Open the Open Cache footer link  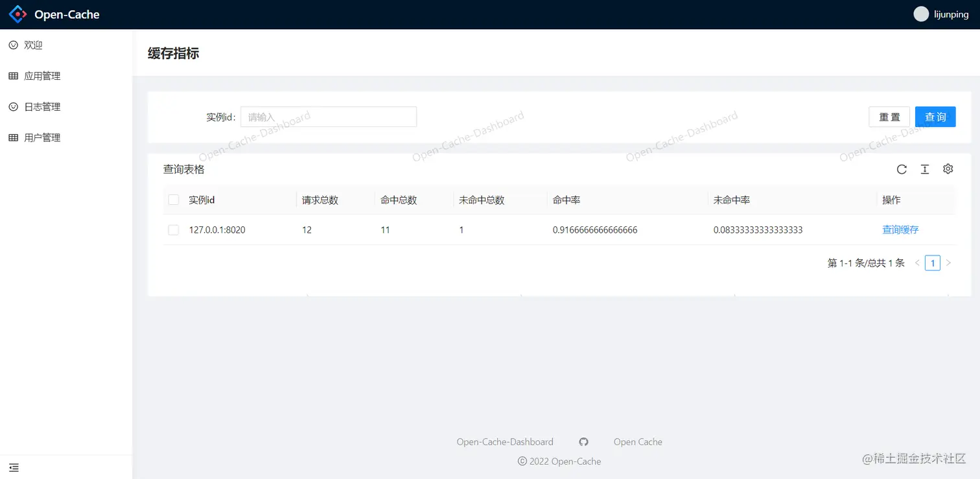click(x=638, y=442)
